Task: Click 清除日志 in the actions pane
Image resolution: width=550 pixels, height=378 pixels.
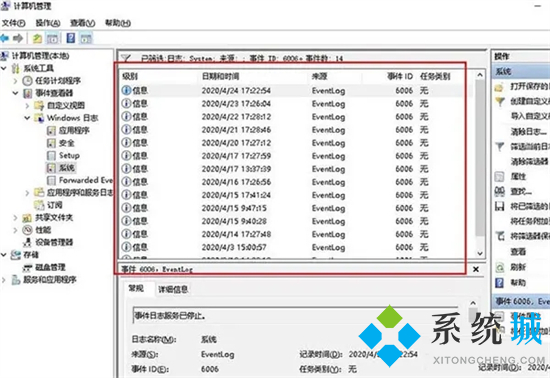Action: pyautogui.click(x=528, y=132)
